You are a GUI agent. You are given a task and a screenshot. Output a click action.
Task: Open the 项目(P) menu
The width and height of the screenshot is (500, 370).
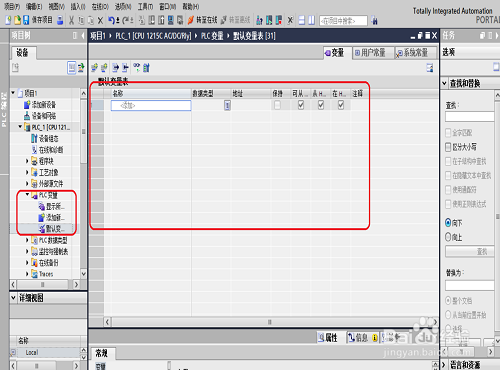click(12, 7)
